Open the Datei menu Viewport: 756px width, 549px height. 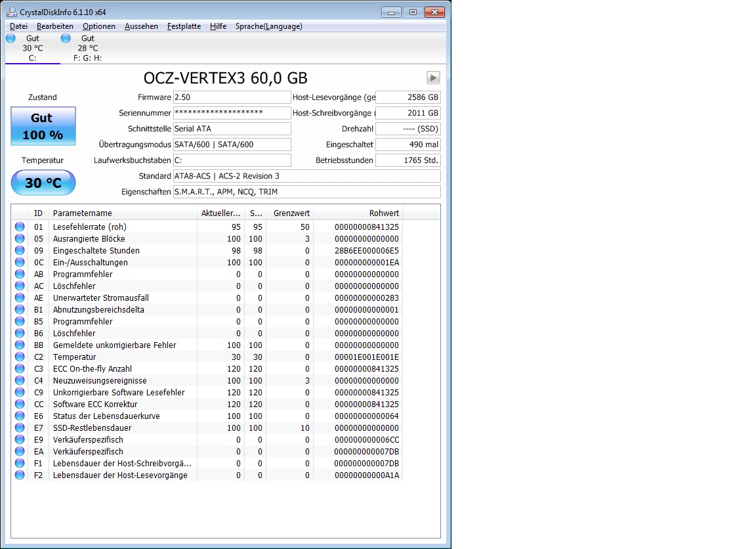click(18, 26)
